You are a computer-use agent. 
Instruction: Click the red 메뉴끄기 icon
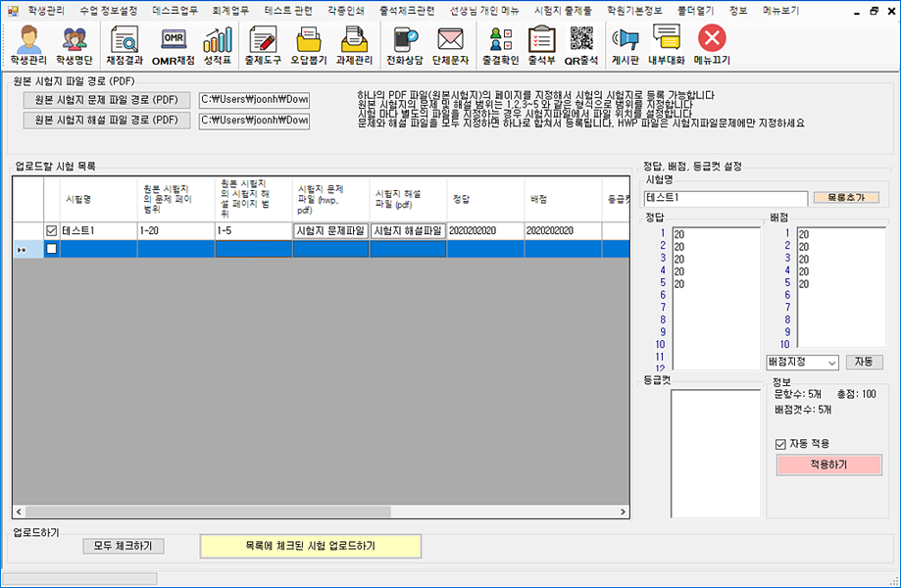pyautogui.click(x=712, y=45)
